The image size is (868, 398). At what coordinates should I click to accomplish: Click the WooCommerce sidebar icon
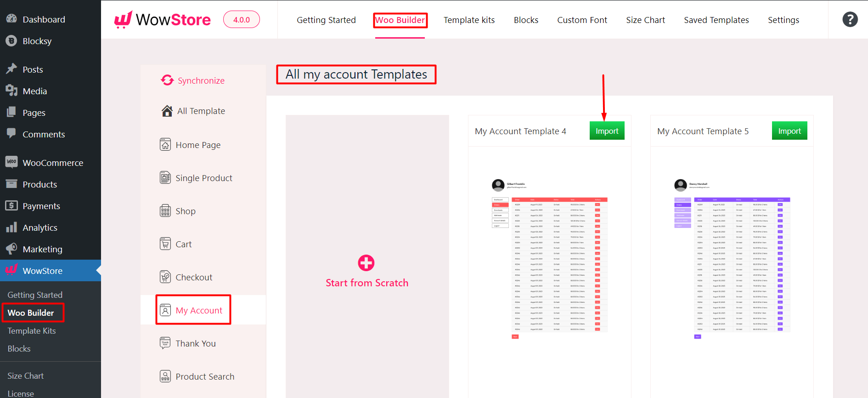pos(11,162)
